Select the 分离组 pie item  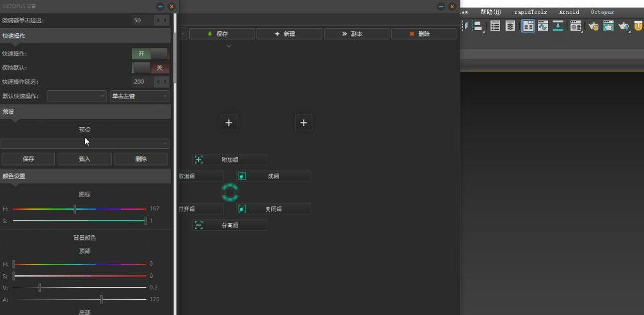tap(230, 225)
